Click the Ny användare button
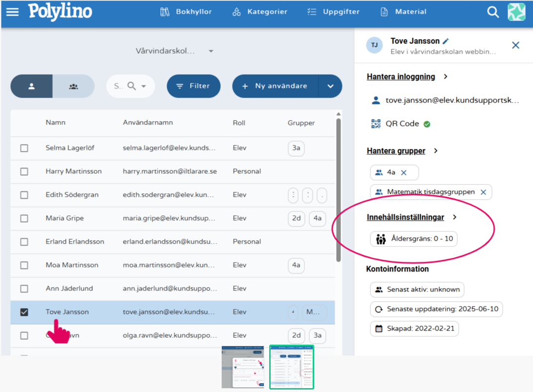This screenshot has width=533, height=392. tap(276, 86)
